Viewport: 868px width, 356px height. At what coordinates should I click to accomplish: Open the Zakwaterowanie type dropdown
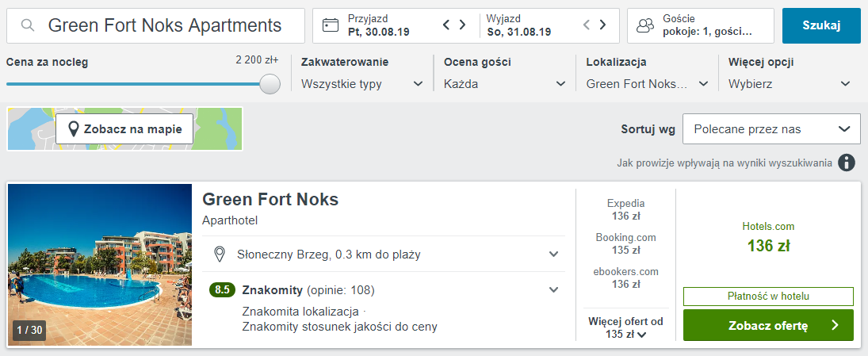(362, 84)
